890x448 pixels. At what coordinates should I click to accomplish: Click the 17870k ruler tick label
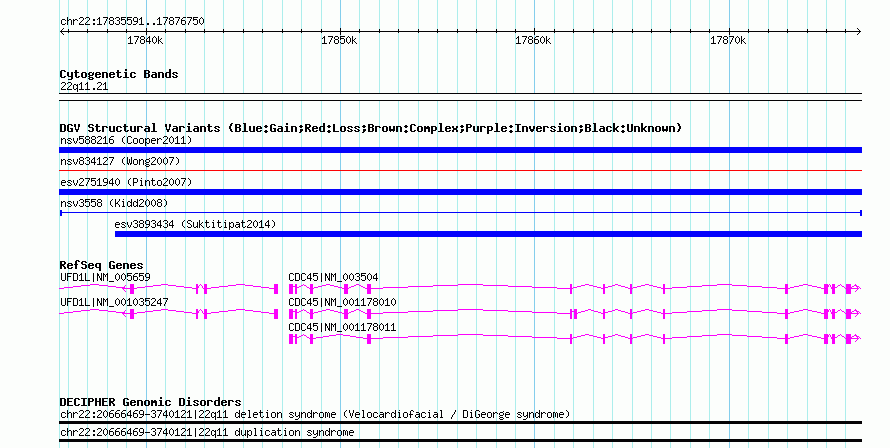click(x=728, y=40)
